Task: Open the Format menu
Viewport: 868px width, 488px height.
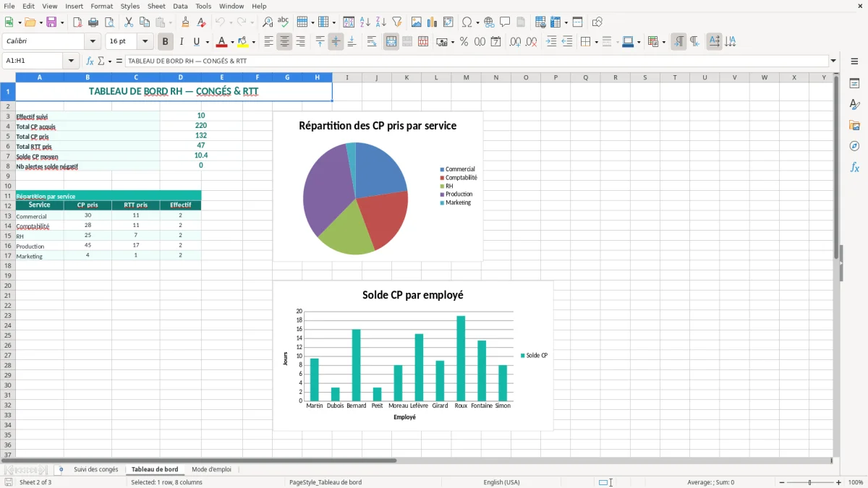Action: point(101,6)
